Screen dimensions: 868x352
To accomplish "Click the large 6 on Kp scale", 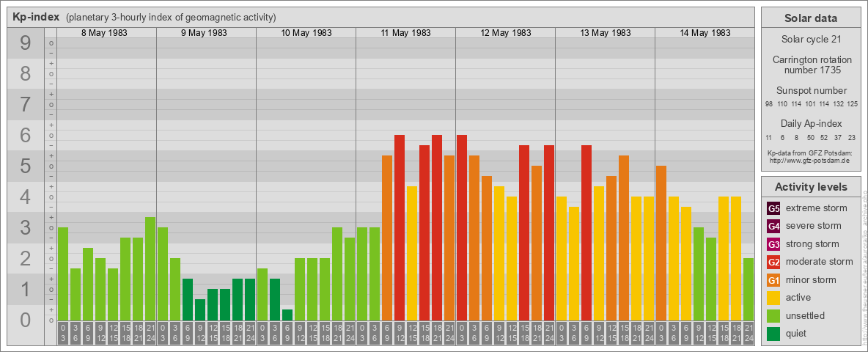I will click(26, 136).
